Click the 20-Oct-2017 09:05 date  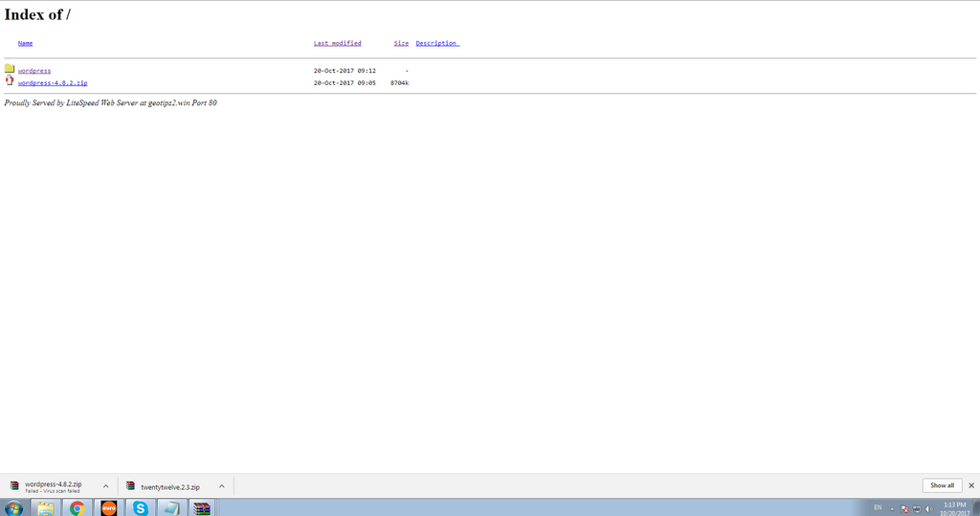coord(345,82)
